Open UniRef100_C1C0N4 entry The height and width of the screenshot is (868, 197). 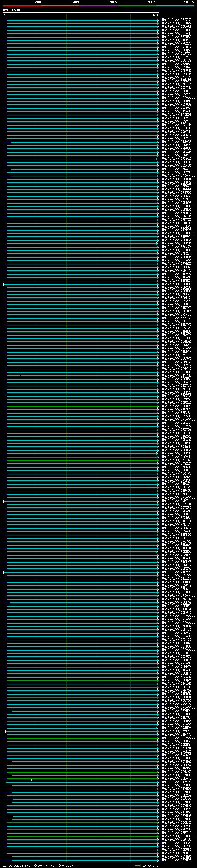(177, 457)
